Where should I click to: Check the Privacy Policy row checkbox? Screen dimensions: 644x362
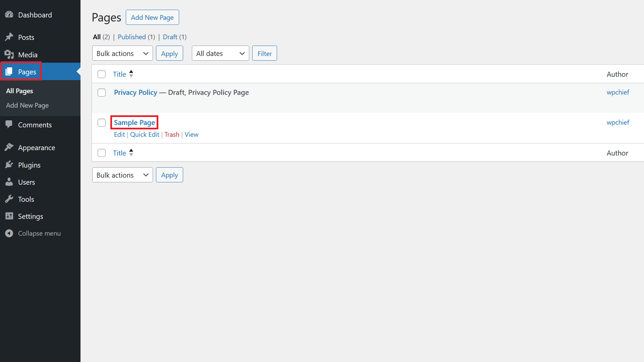[102, 93]
